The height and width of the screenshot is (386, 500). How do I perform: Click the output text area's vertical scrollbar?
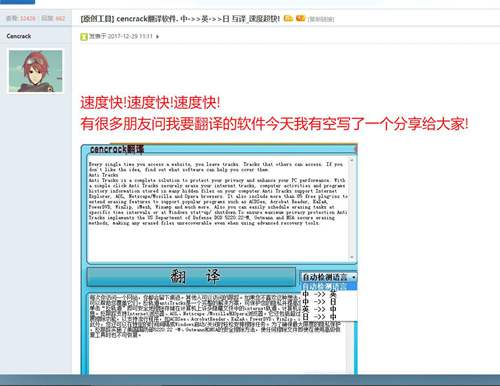click(x=350, y=348)
